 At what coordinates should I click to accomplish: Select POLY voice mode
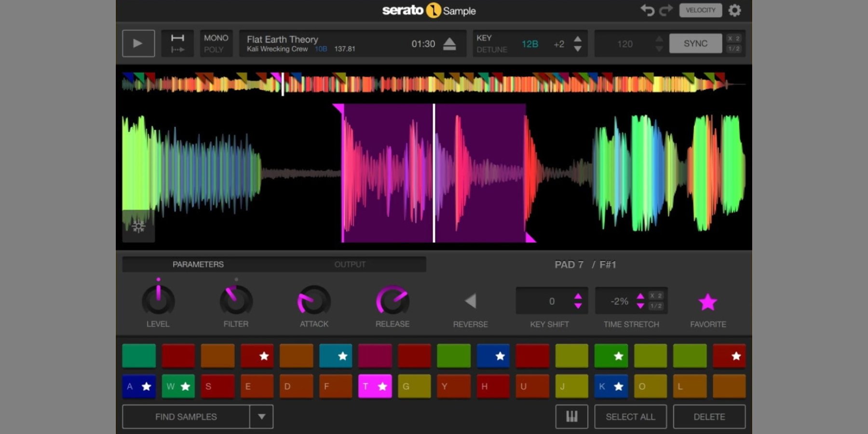(x=214, y=50)
